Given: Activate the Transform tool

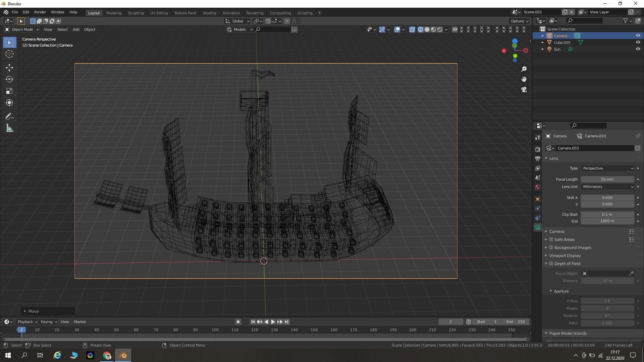Looking at the screenshot, I should pyautogui.click(x=9, y=103).
